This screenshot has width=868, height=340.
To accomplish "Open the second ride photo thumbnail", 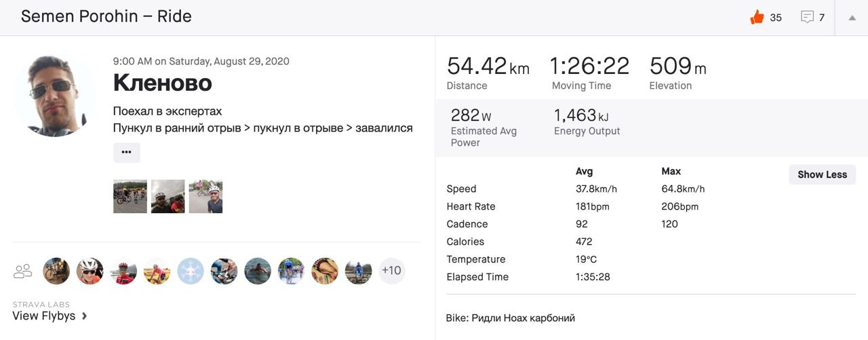I will [168, 196].
